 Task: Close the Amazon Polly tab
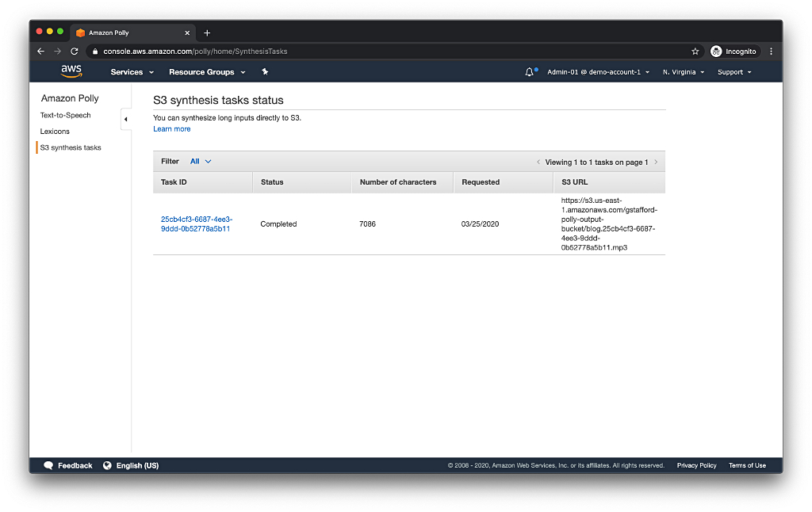pyautogui.click(x=187, y=32)
